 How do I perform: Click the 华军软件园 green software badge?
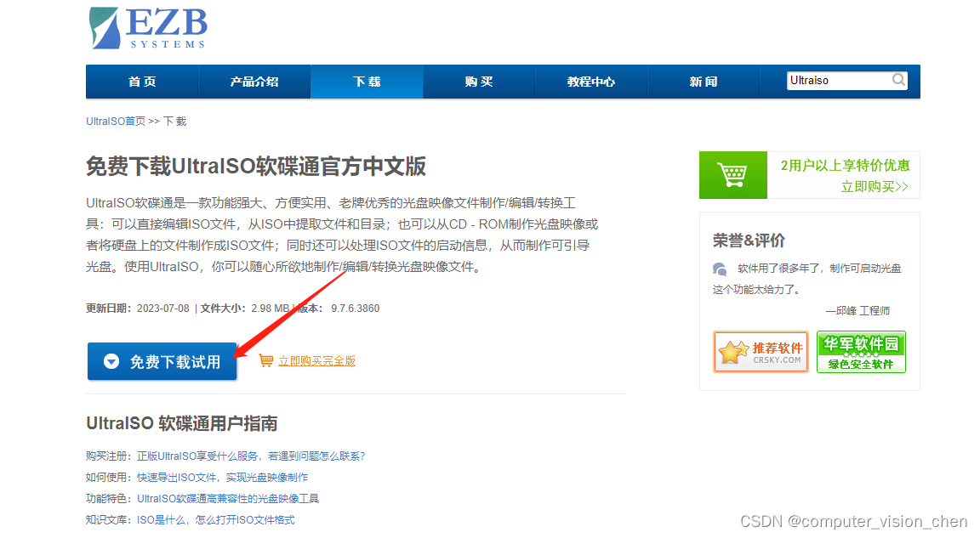[861, 352]
